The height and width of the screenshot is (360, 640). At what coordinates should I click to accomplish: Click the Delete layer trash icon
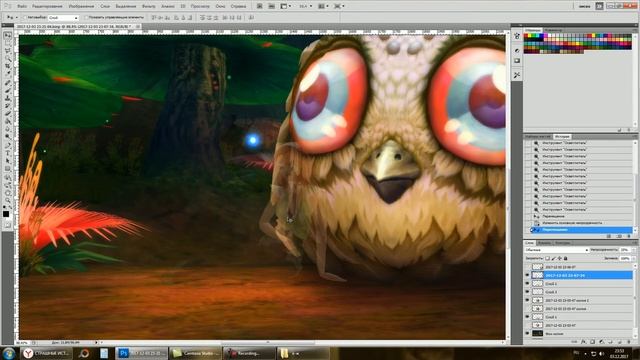click(629, 342)
